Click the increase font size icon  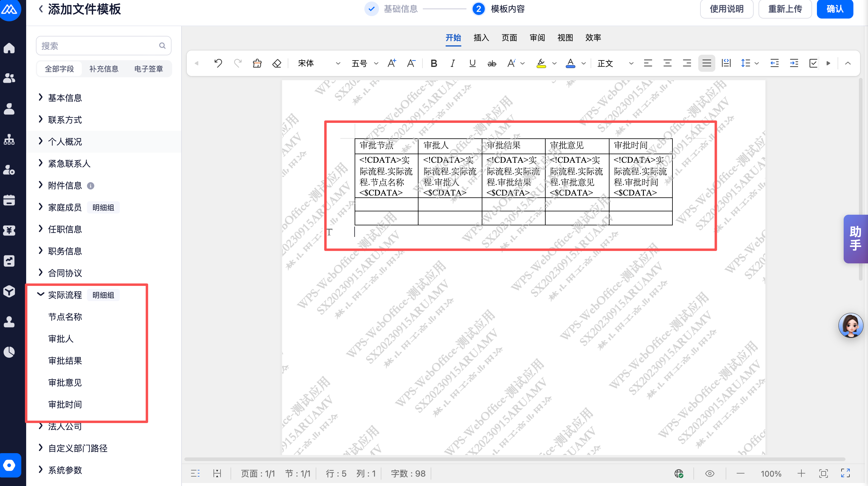391,63
